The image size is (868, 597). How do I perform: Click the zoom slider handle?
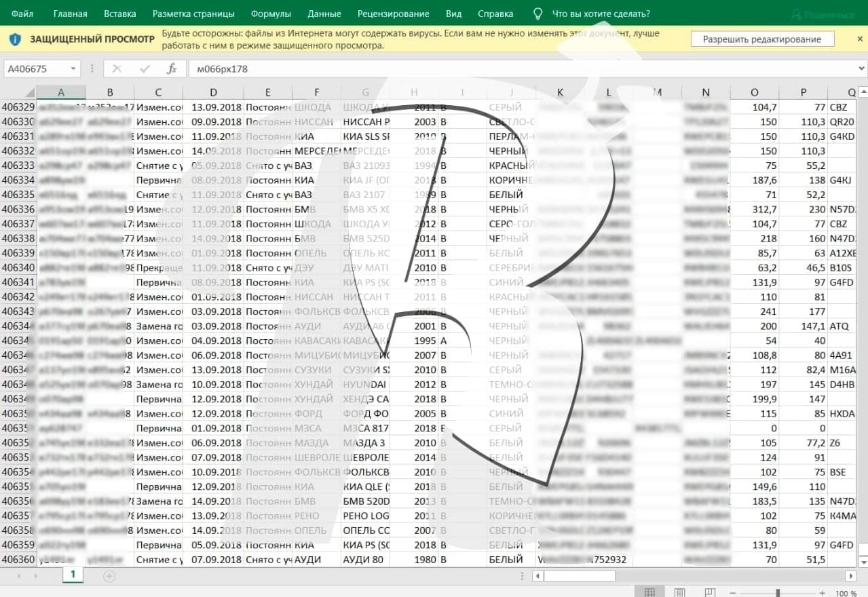pos(778,593)
